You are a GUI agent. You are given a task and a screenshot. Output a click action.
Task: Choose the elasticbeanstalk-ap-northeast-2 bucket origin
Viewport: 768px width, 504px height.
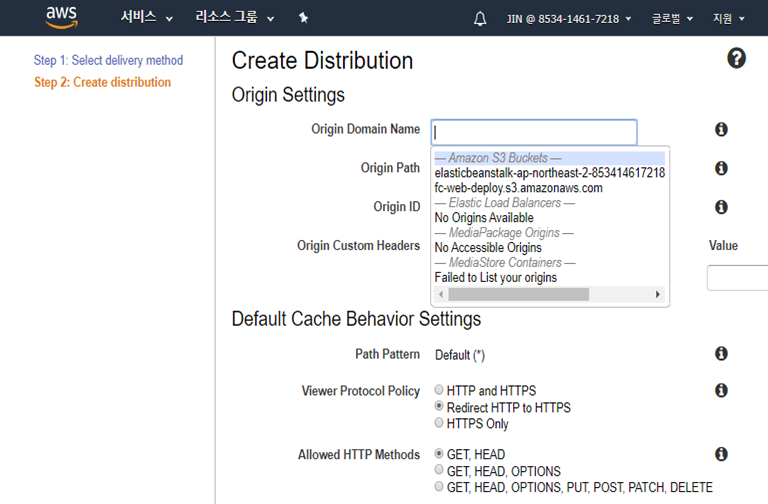click(x=550, y=173)
